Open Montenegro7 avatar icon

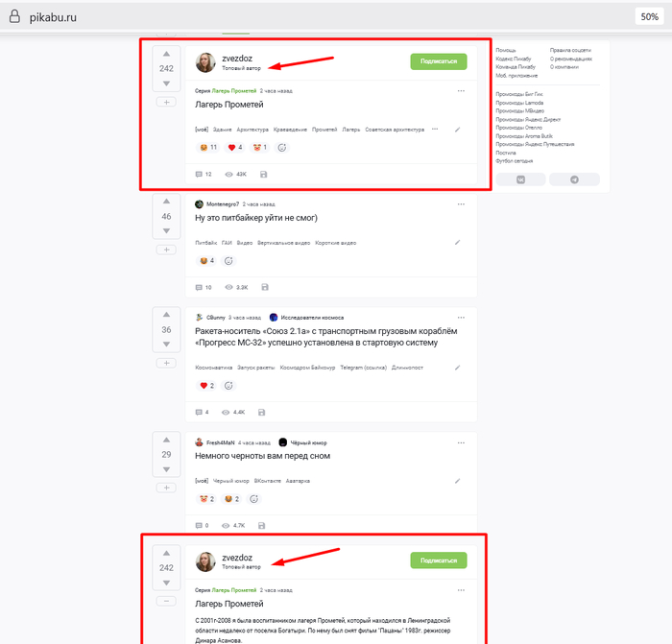(199, 204)
